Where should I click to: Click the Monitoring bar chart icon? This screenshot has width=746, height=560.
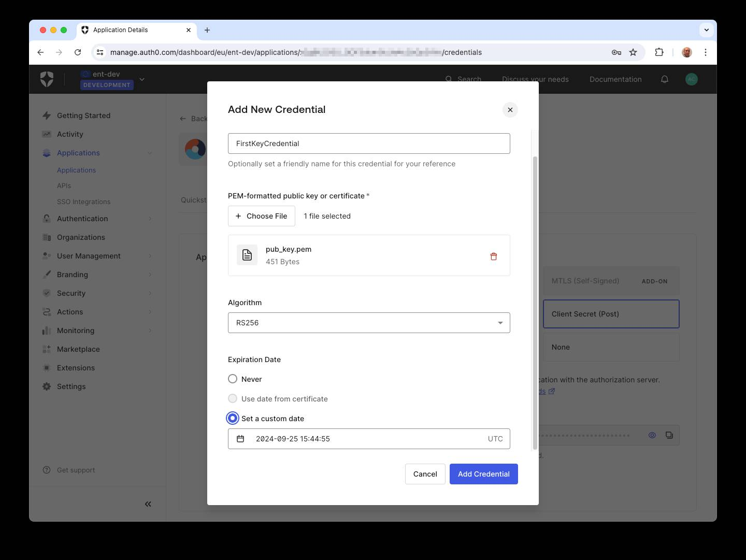[47, 331]
